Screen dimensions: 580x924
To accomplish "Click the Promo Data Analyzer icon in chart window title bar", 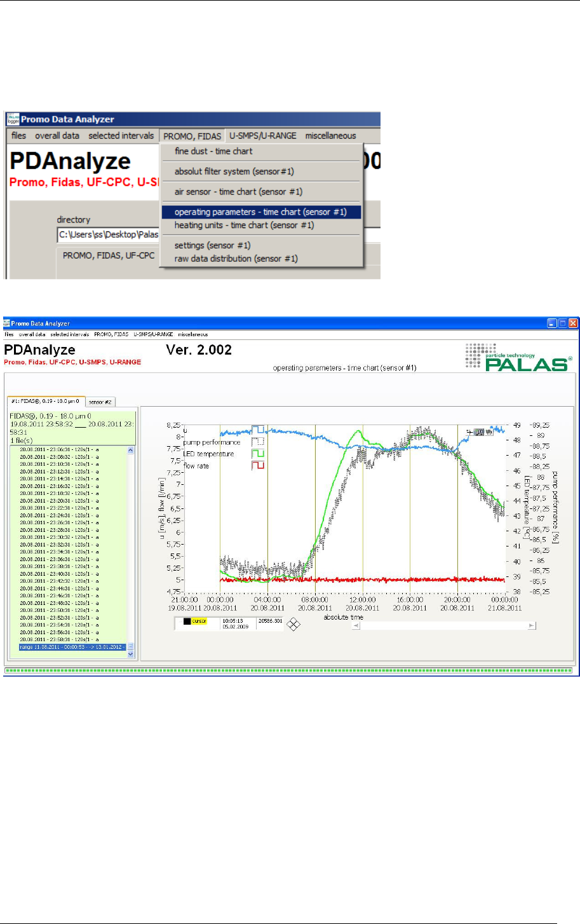I will [7, 323].
